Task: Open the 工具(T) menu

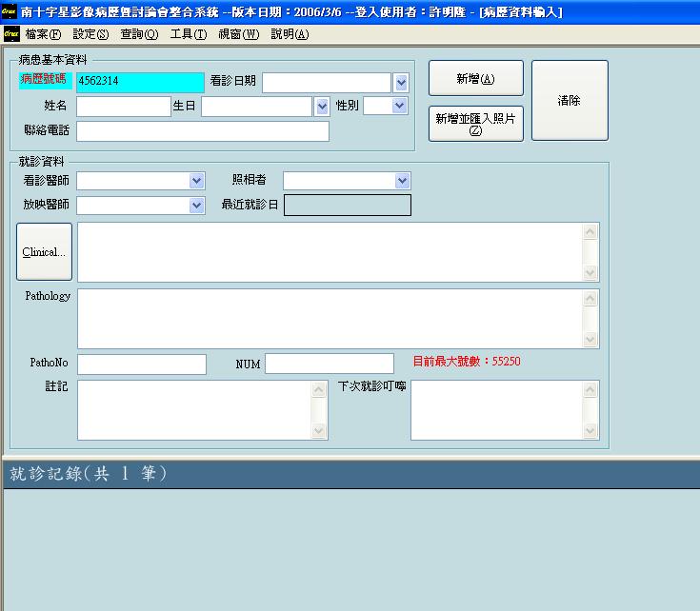Action: click(189, 34)
